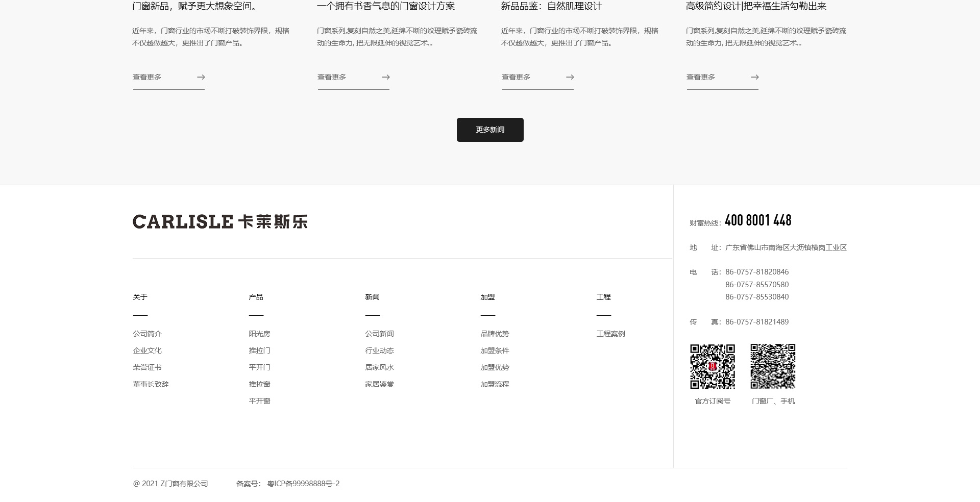Click the CARLISLE 卡莱斯乐 footer logo
Viewport: 980px width, 502px height.
[220, 221]
